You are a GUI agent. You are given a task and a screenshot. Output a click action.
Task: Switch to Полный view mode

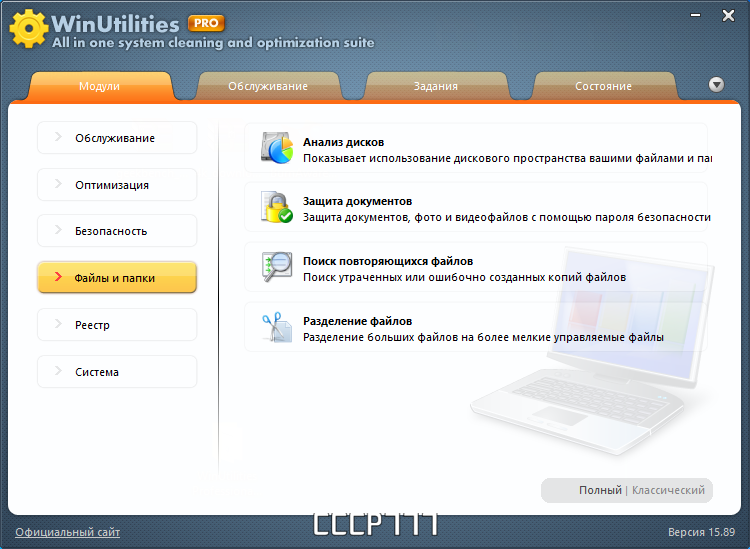coord(600,490)
